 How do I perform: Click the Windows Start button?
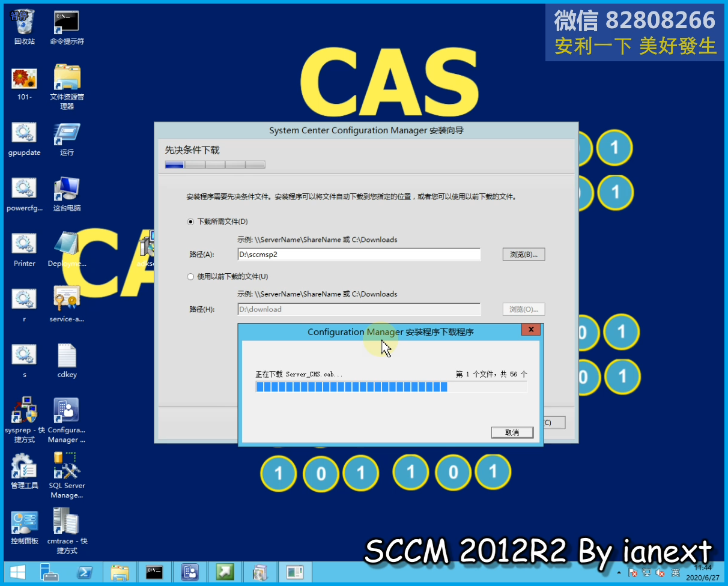pyautogui.click(x=17, y=572)
